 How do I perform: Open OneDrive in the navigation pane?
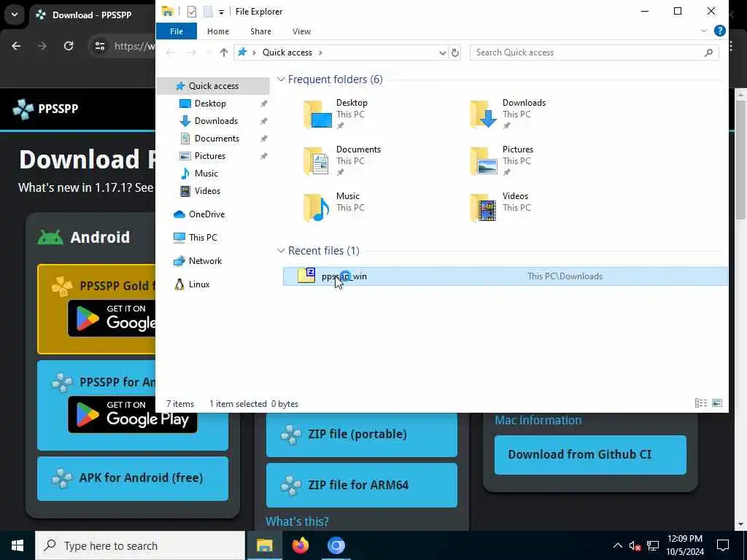pos(206,214)
